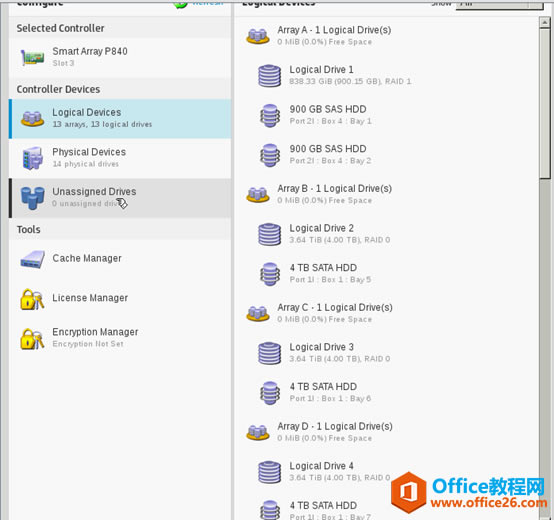Select the Array A icon
Image resolution: width=554 pixels, height=520 pixels.
(x=258, y=36)
